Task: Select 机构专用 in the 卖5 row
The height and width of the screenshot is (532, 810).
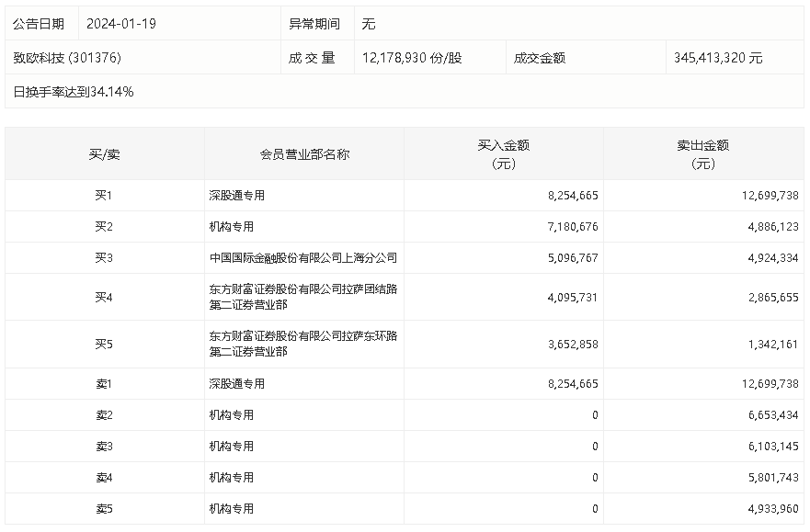Action: (231, 509)
